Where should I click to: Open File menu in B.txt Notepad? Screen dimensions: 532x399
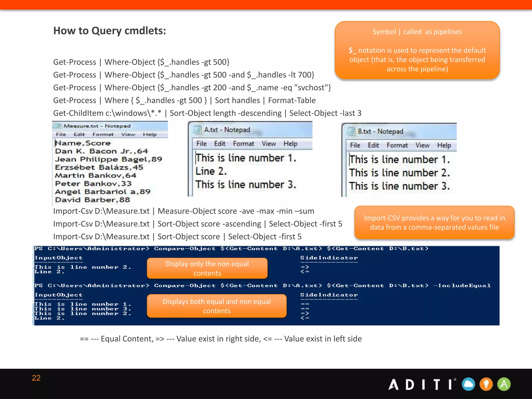pyautogui.click(x=355, y=145)
